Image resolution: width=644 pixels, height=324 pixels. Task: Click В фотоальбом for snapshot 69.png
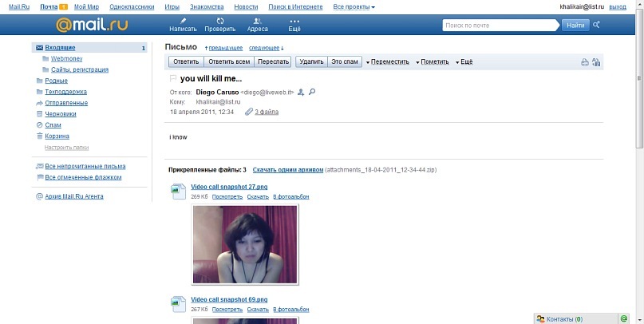point(290,310)
